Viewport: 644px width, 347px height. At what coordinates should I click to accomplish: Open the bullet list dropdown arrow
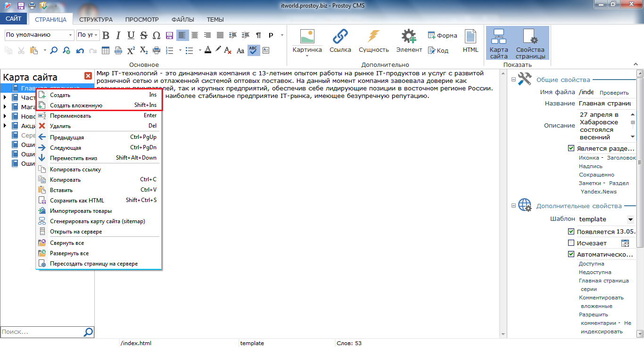click(x=199, y=50)
